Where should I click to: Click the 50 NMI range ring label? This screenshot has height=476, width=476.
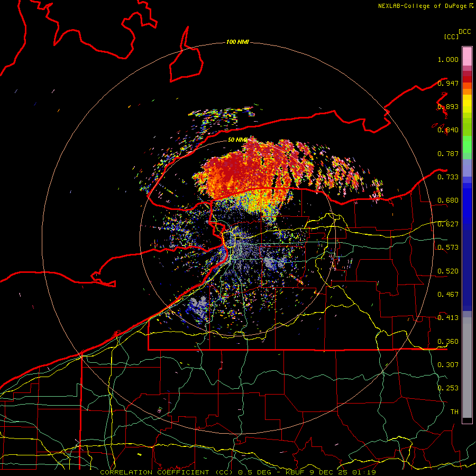coord(237,140)
